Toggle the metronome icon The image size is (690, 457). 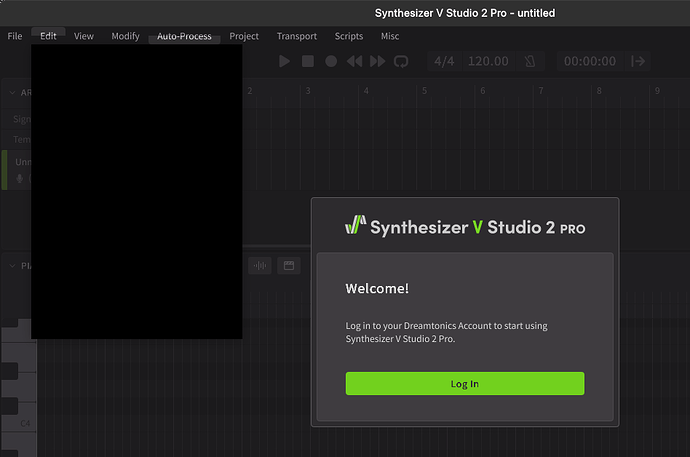(x=530, y=61)
